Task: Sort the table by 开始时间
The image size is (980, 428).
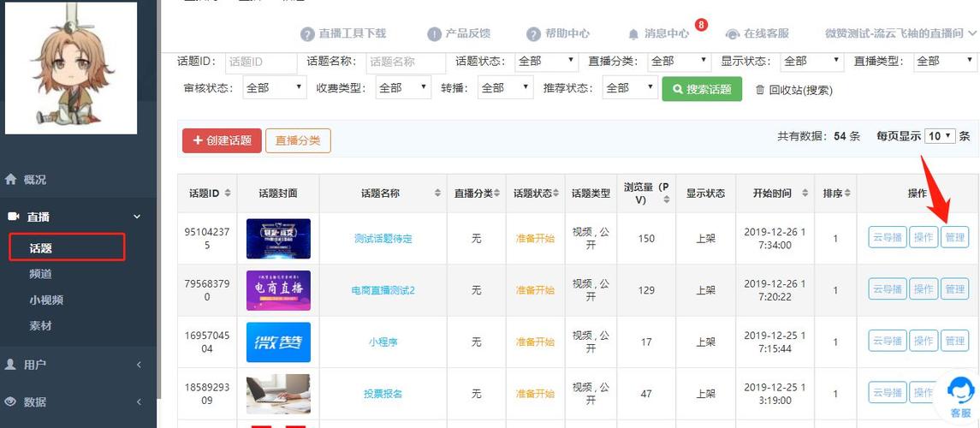Action: tap(805, 193)
